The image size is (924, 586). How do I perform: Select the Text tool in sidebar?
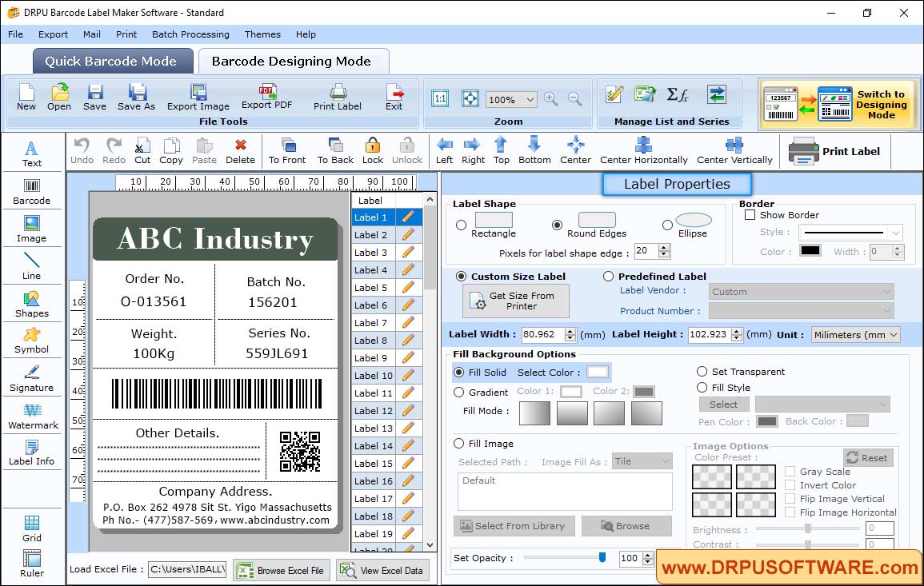click(x=32, y=153)
